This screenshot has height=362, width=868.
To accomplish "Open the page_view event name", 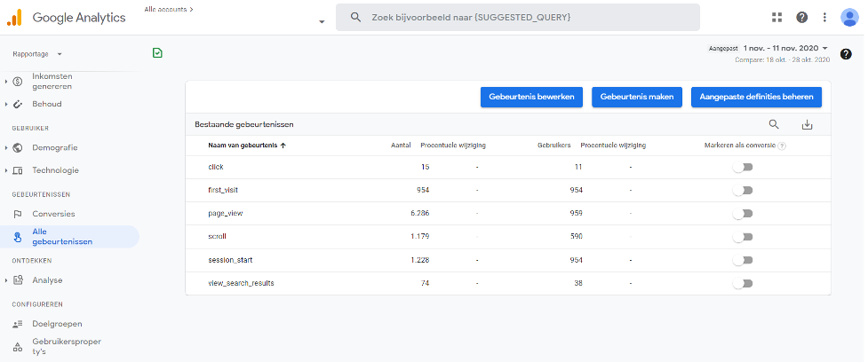I will 226,213.
